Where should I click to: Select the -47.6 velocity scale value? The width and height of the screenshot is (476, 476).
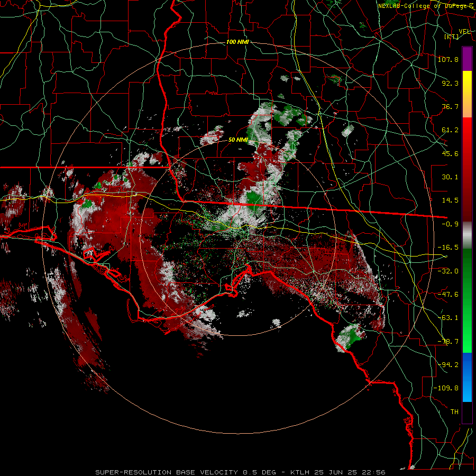(x=448, y=295)
